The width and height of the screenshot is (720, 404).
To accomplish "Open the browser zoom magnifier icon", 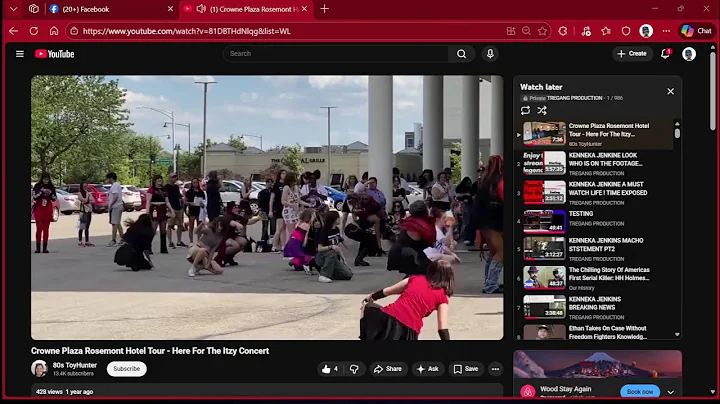I will tap(526, 31).
